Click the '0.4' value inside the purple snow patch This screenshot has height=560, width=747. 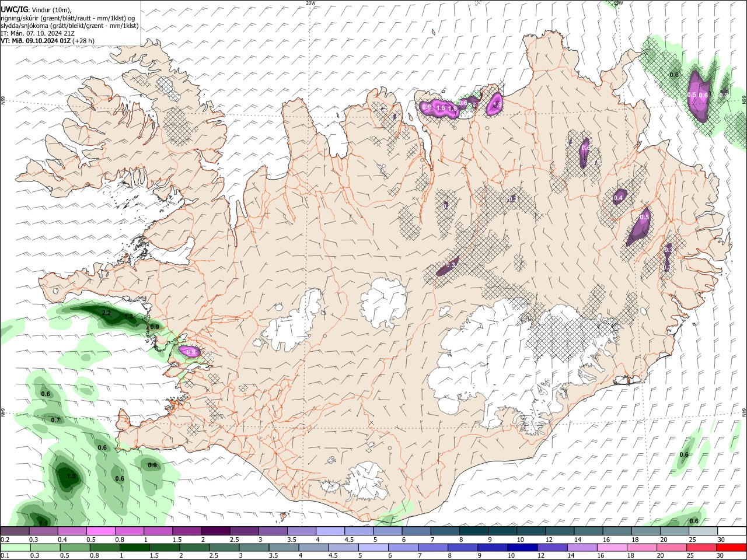pos(618,198)
